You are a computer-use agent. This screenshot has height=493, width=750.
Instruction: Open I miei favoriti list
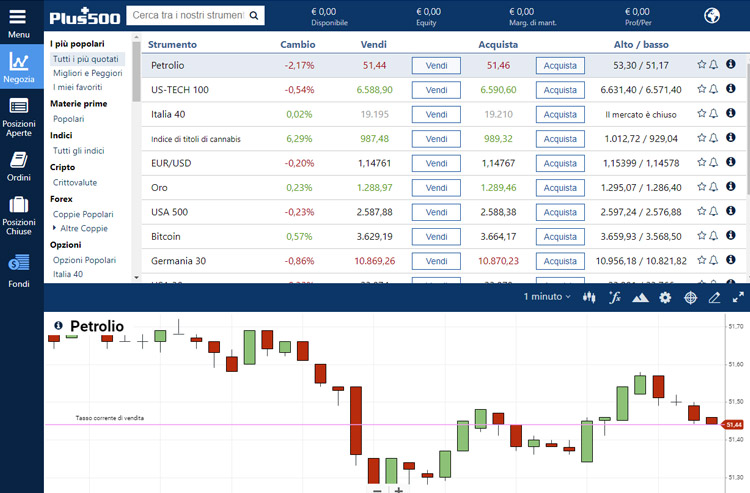tap(77, 87)
